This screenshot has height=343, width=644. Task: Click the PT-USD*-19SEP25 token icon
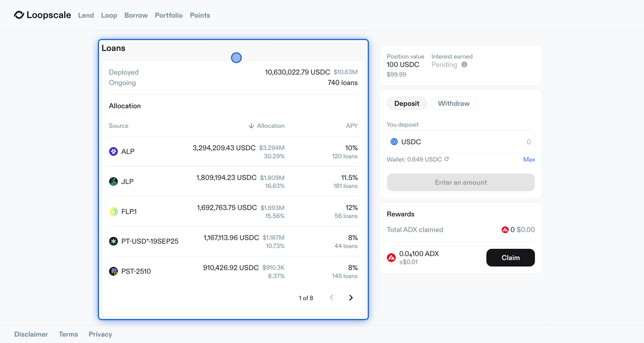pyautogui.click(x=113, y=241)
